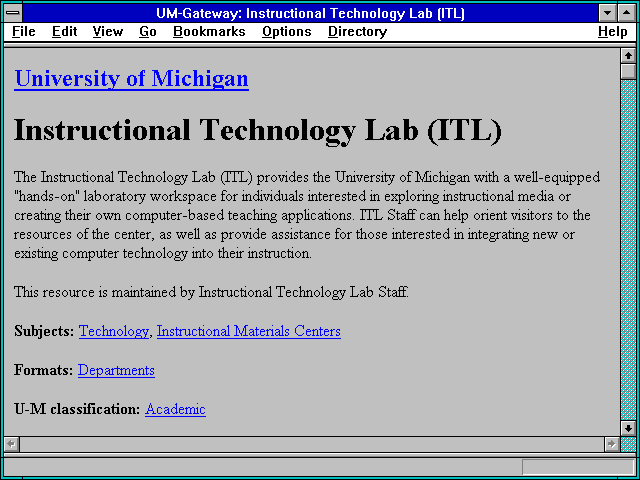
Task: Open the Go menu
Action: 148,32
